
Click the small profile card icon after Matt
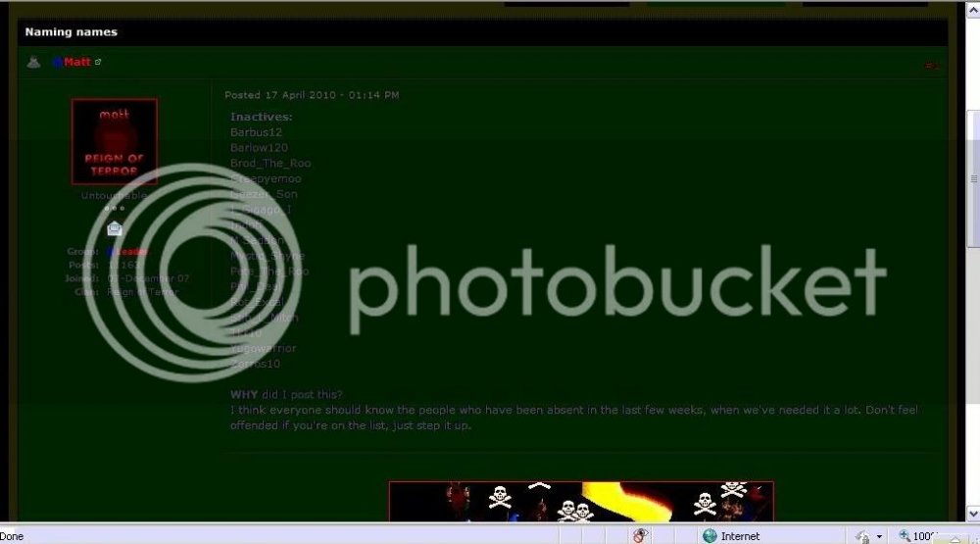point(98,62)
